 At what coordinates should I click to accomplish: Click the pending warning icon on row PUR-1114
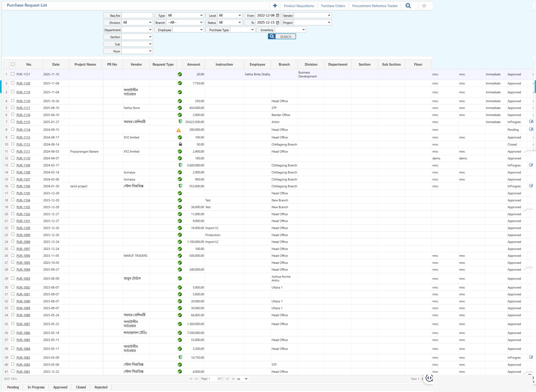180,130
